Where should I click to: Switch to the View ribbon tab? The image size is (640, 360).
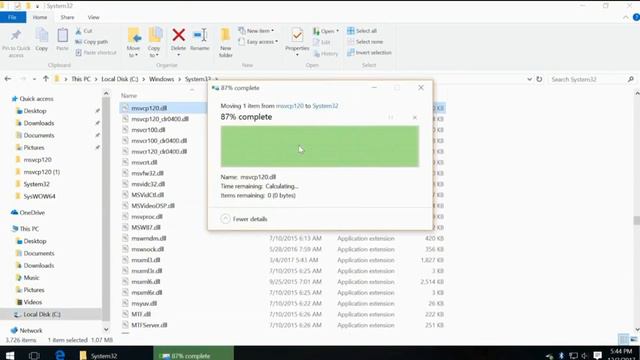pos(93,18)
